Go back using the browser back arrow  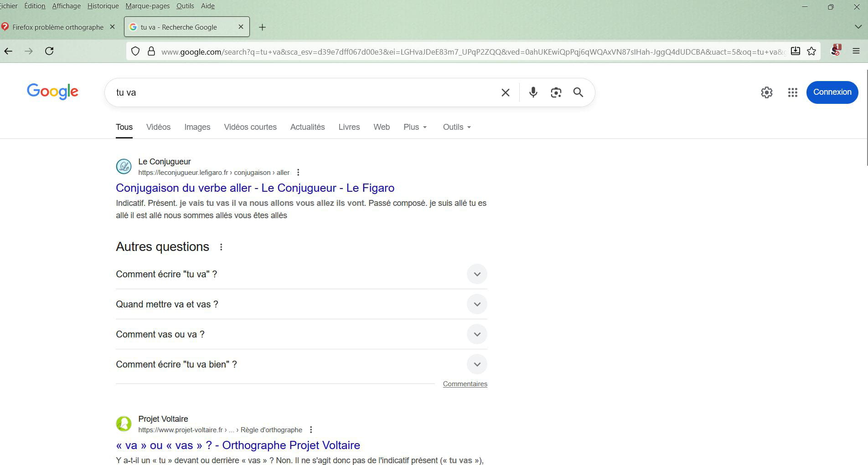pyautogui.click(x=8, y=51)
